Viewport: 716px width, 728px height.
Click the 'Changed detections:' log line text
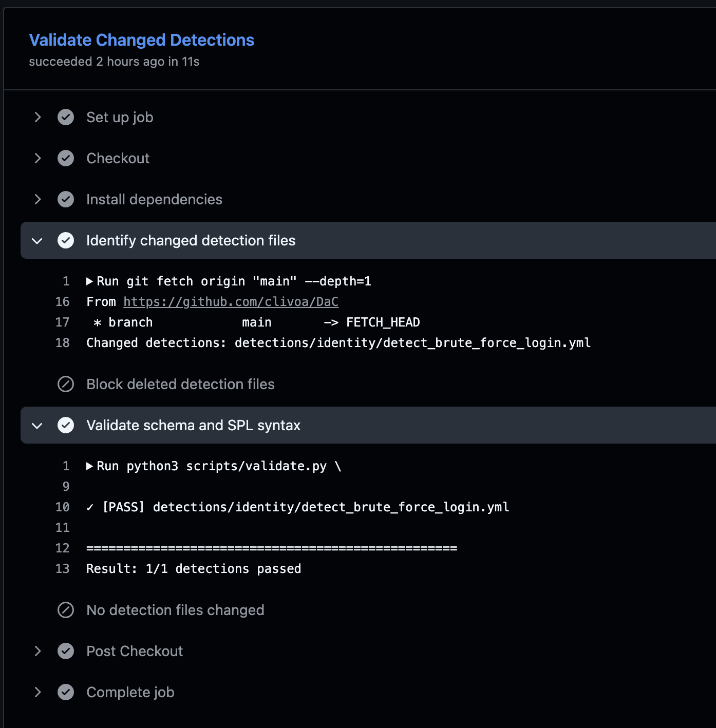[x=338, y=343]
